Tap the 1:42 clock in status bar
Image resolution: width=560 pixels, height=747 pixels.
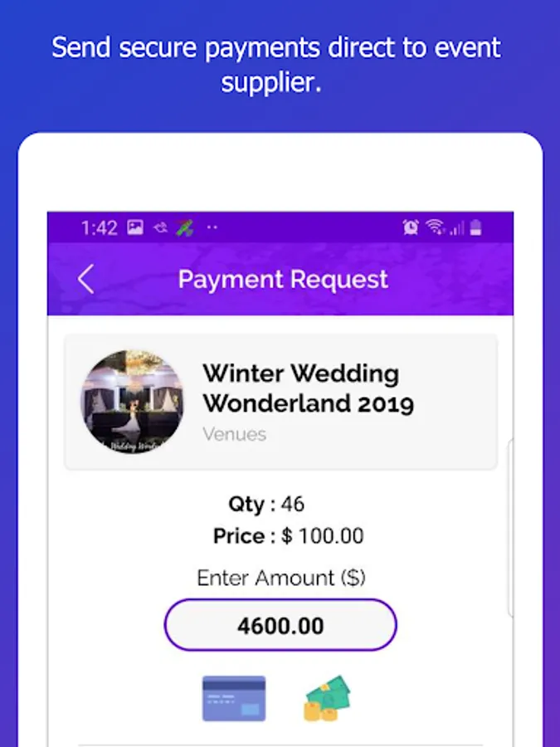point(99,227)
